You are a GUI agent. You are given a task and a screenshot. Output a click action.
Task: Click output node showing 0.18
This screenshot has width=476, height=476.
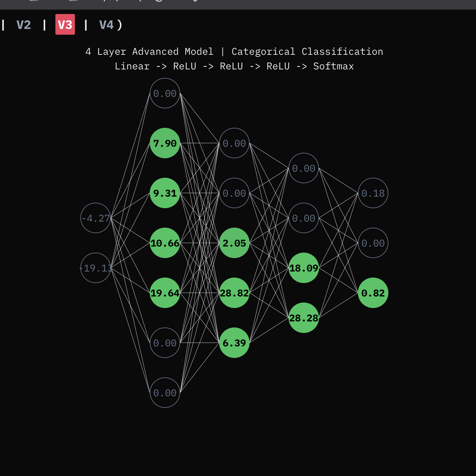(373, 193)
